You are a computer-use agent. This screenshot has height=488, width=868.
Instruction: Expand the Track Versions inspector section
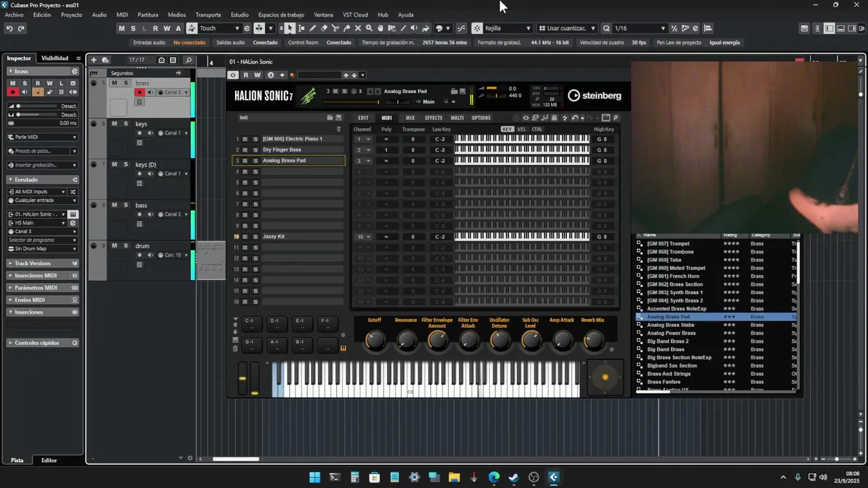tap(43, 263)
